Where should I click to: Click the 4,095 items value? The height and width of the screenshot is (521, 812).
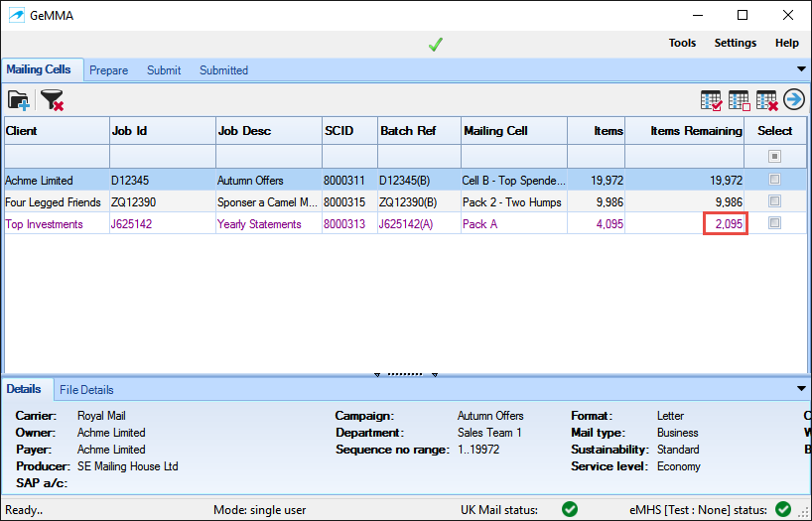pos(609,223)
